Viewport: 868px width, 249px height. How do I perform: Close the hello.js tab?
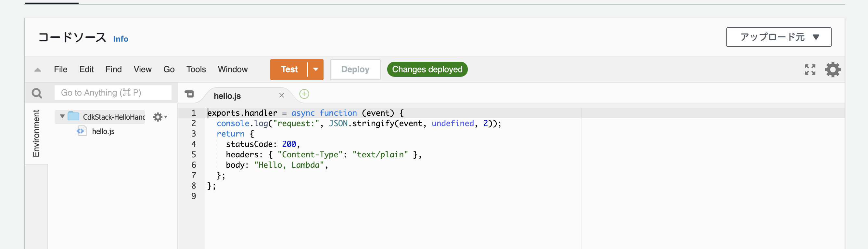pos(281,96)
